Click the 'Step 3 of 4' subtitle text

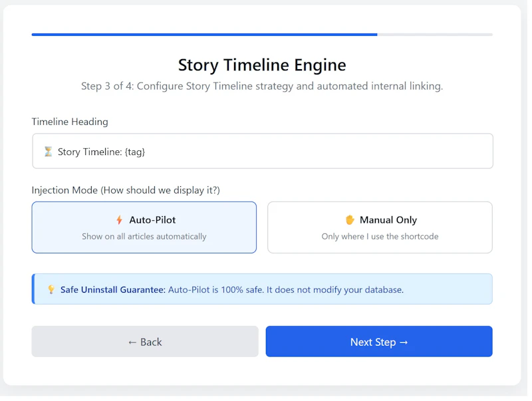(262, 86)
